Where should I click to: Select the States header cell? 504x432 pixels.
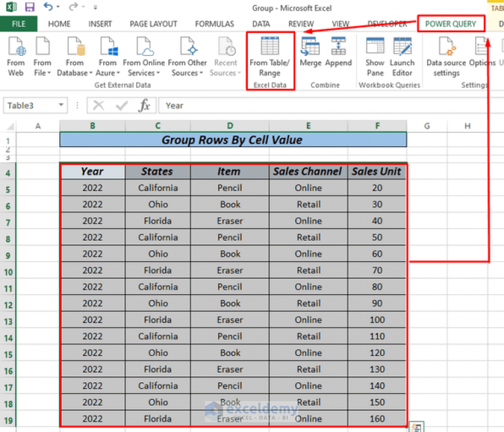[x=158, y=171]
